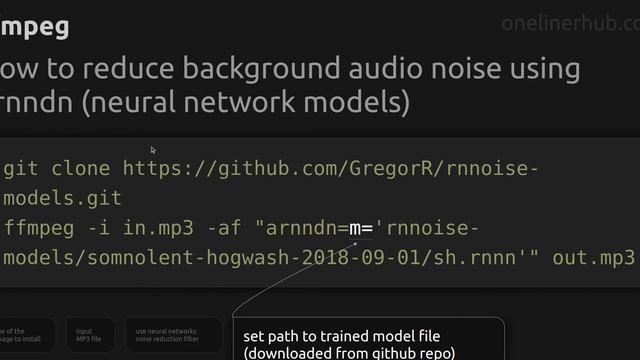
Task: Click the "out.mp3" output file name
Action: point(594,258)
